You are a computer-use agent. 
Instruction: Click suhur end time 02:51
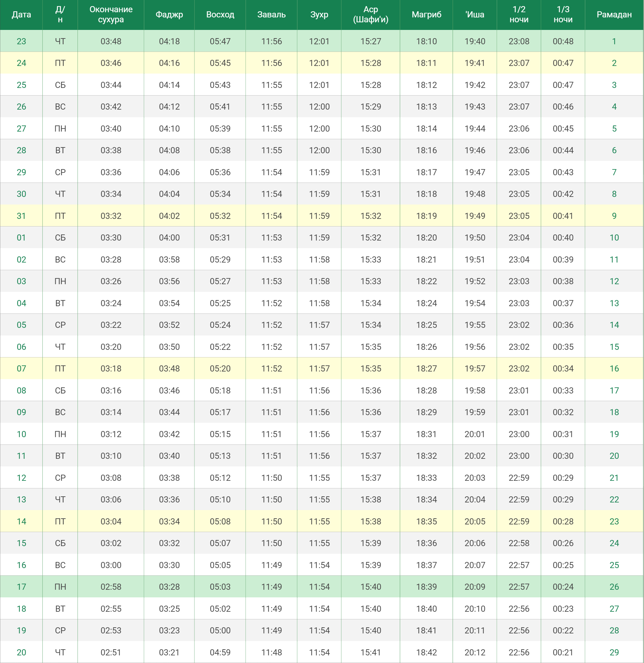pos(111,652)
